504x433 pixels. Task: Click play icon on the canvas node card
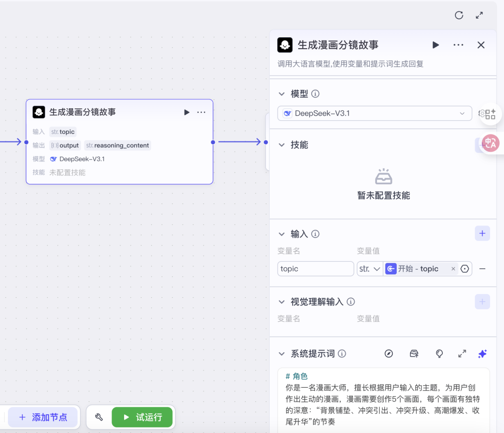(x=187, y=112)
